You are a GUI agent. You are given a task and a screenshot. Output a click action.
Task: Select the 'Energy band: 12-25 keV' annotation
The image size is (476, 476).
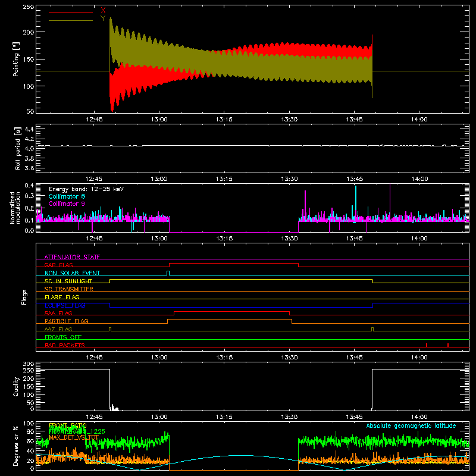(86, 189)
